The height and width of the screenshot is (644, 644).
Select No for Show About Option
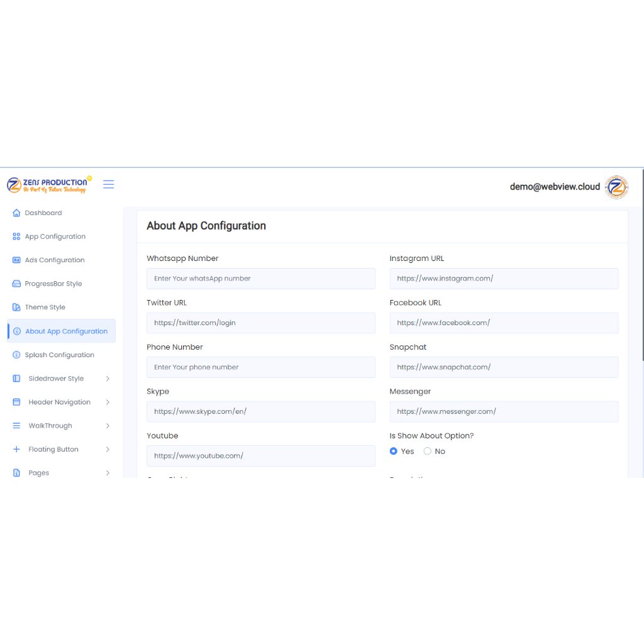[x=428, y=452]
